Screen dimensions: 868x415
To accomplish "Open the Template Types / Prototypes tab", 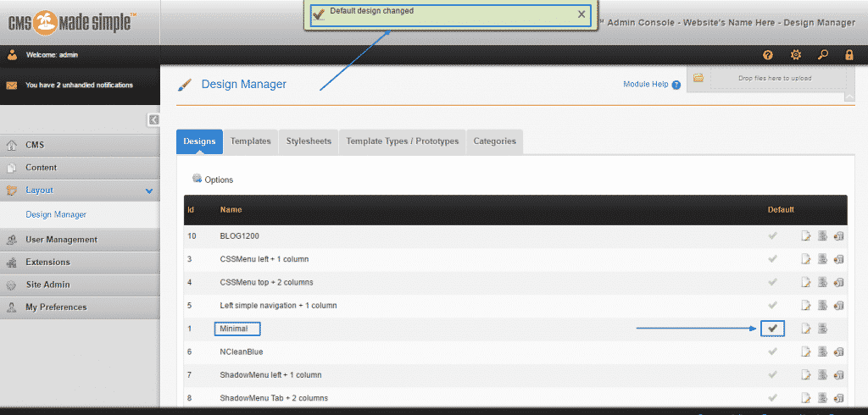I will (x=403, y=141).
